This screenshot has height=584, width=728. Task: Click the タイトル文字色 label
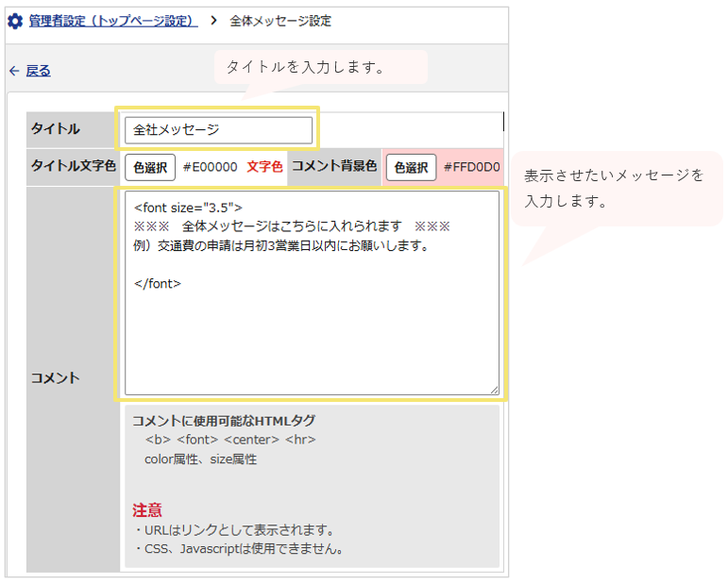73,166
